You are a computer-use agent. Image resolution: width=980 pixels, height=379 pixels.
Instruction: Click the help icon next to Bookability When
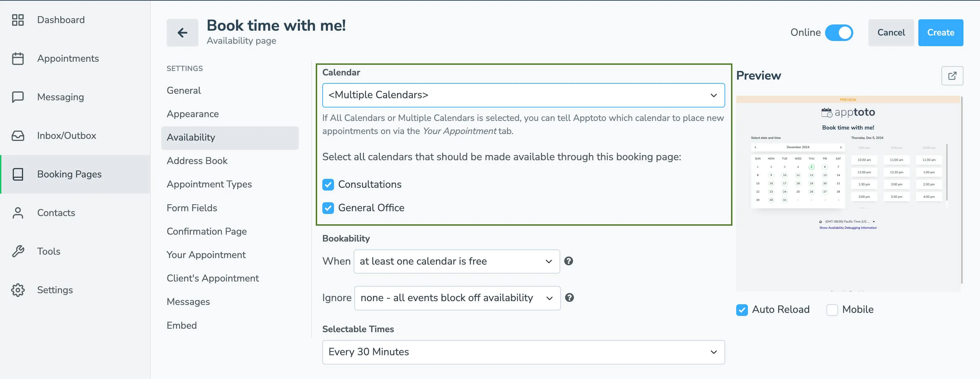[x=569, y=261]
